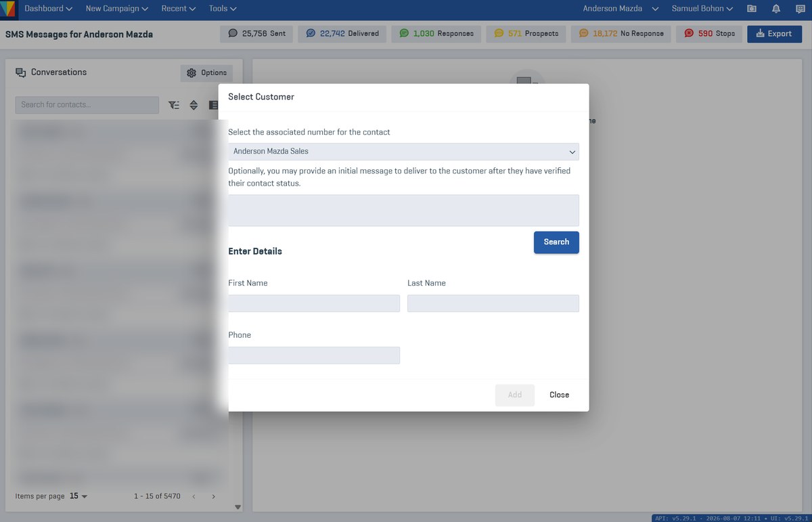This screenshot has height=522, width=812.
Task: Click the Export button
Action: [774, 34]
